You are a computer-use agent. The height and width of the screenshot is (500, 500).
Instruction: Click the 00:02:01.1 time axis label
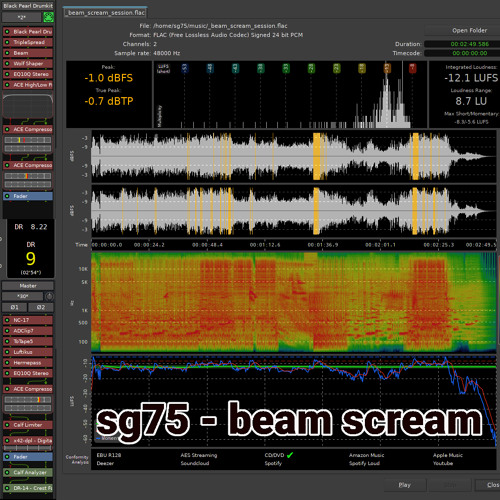380,245
